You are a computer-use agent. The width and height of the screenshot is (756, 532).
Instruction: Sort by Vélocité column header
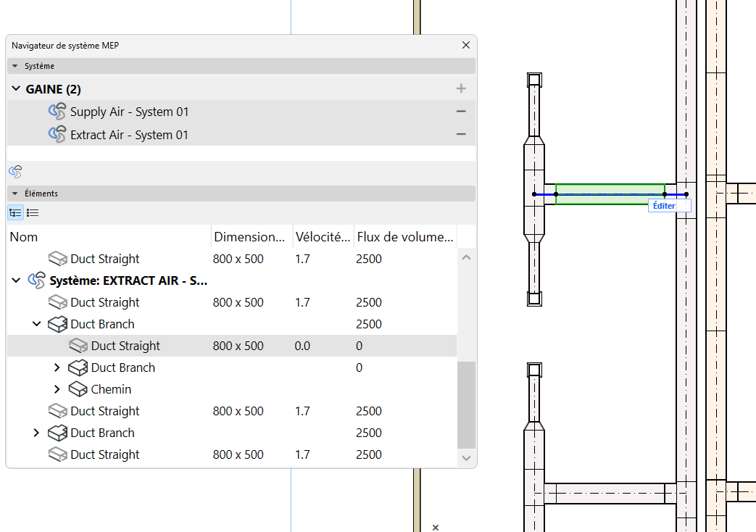pos(323,237)
